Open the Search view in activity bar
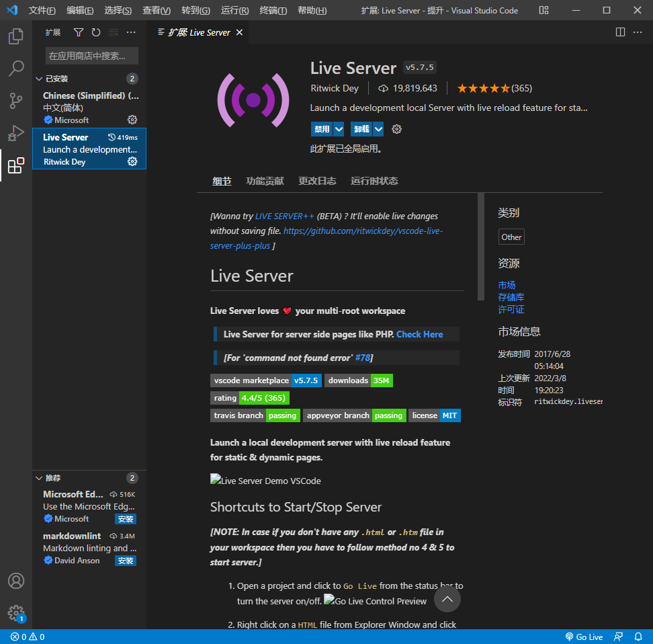Screen dimensions: 653x644 [x=16, y=68]
